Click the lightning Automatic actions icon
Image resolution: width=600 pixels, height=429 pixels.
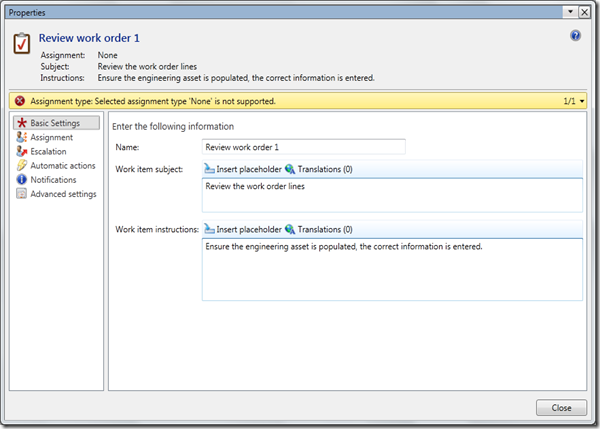pyautogui.click(x=21, y=165)
